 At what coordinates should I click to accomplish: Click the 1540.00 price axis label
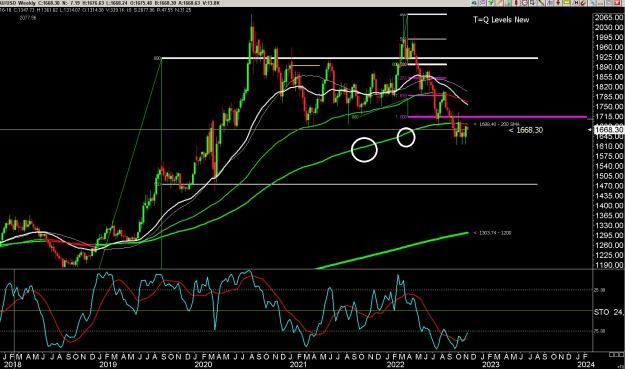coord(609,166)
